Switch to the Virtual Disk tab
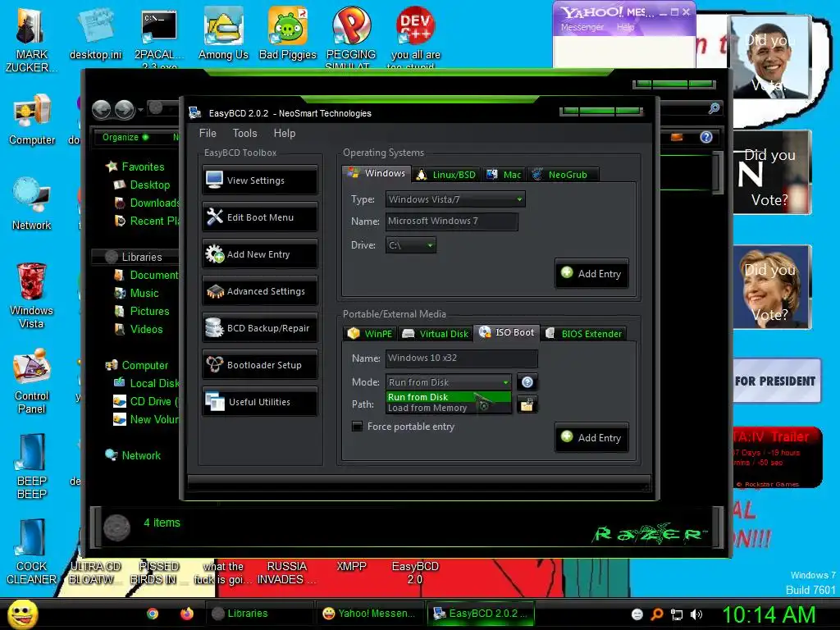This screenshot has height=630, width=840. coord(436,334)
